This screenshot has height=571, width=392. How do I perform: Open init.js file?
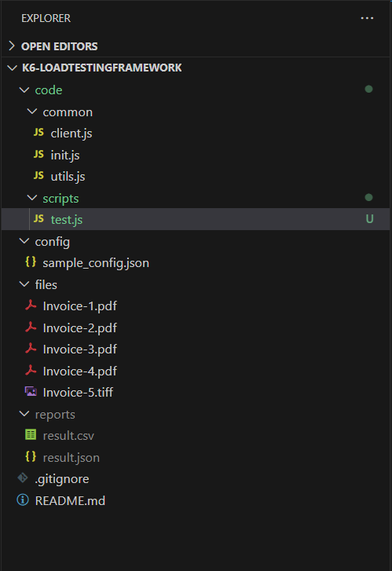(65, 156)
